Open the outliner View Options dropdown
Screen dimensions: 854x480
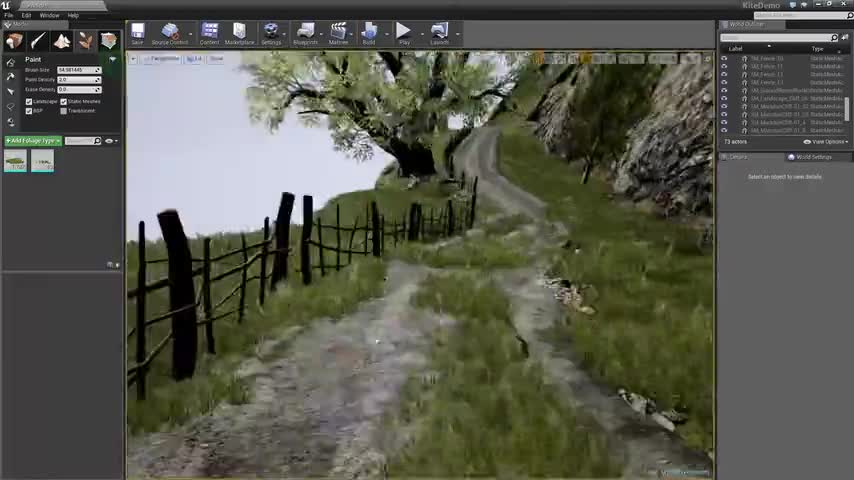pos(826,142)
